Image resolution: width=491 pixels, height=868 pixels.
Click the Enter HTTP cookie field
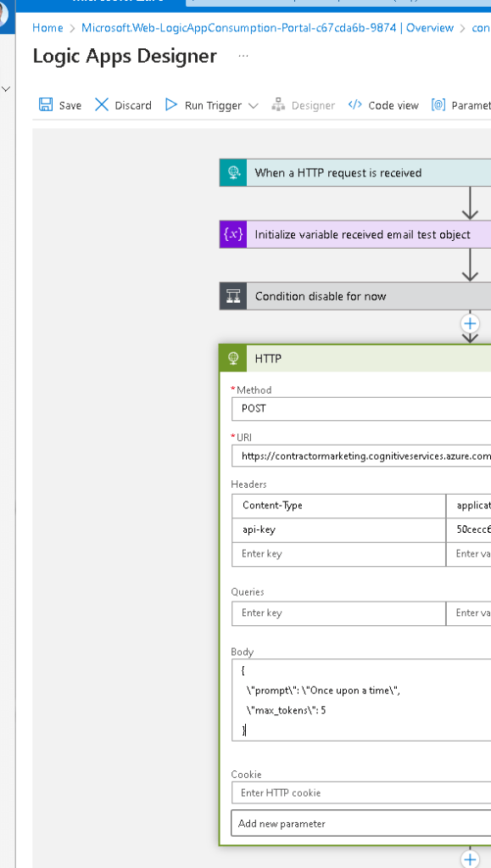[x=361, y=792]
